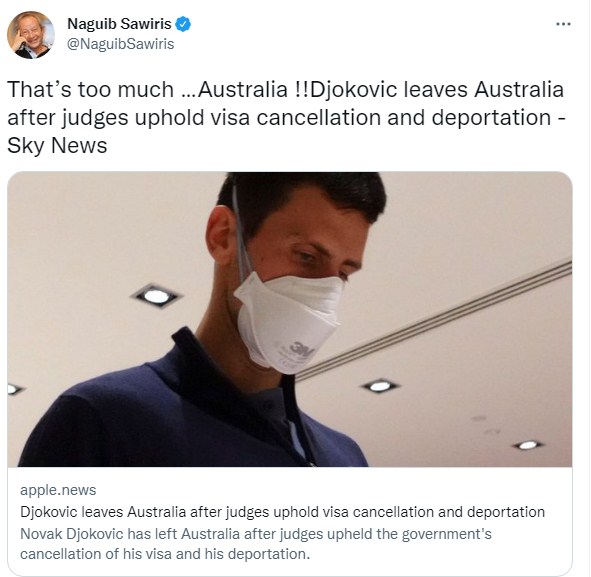Click the card description starting with Novak Djokovic
This screenshot has height=577, width=591.
pos(256,544)
